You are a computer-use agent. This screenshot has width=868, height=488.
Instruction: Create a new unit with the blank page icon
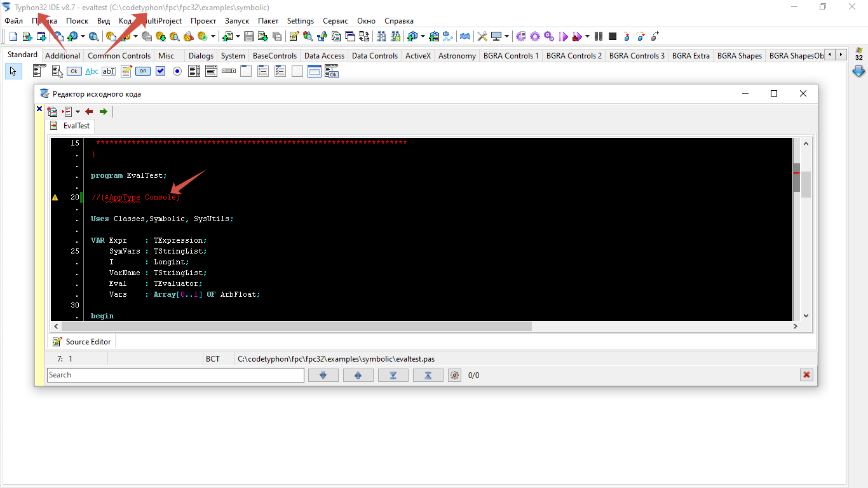[x=13, y=36]
